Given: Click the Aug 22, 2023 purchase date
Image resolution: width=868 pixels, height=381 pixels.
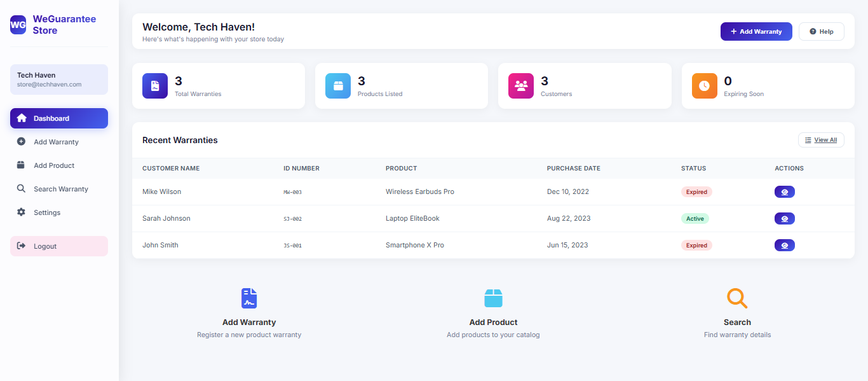Looking at the screenshot, I should (x=569, y=218).
